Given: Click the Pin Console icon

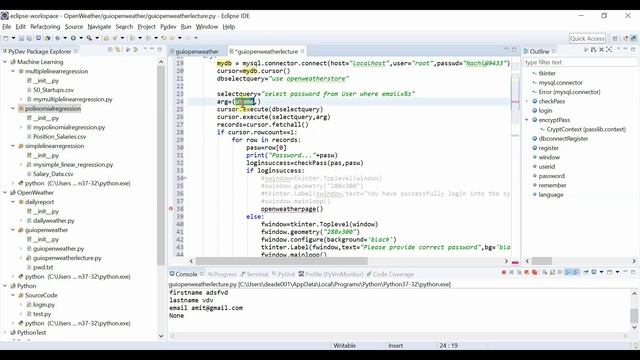Looking at the screenshot, I should click(x=586, y=272).
